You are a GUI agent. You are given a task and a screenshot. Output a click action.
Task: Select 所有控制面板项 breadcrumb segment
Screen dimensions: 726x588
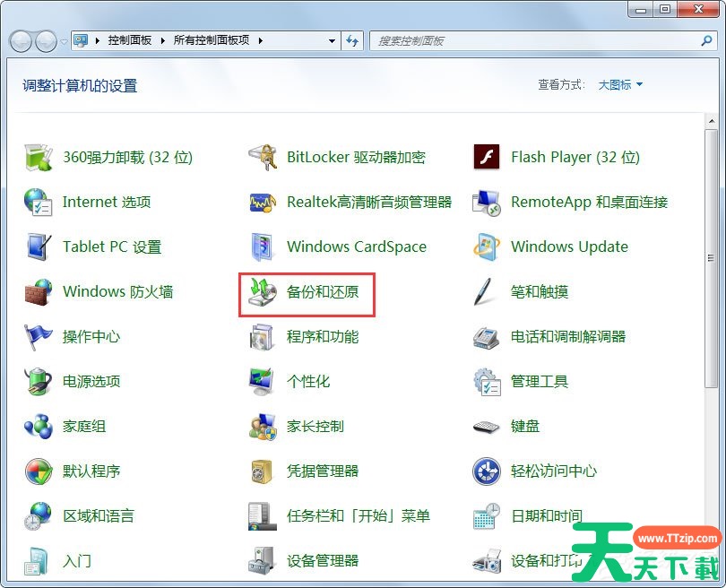click(212, 40)
